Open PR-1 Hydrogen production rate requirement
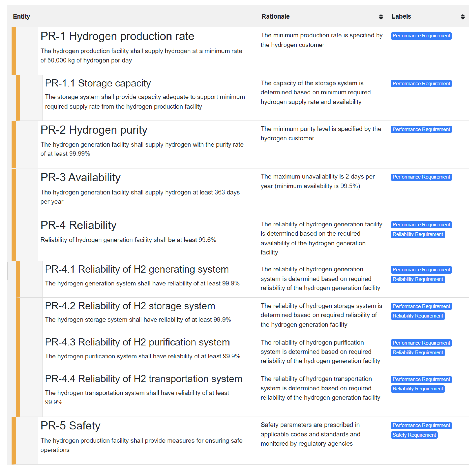The width and height of the screenshot is (476, 471). 117,36
